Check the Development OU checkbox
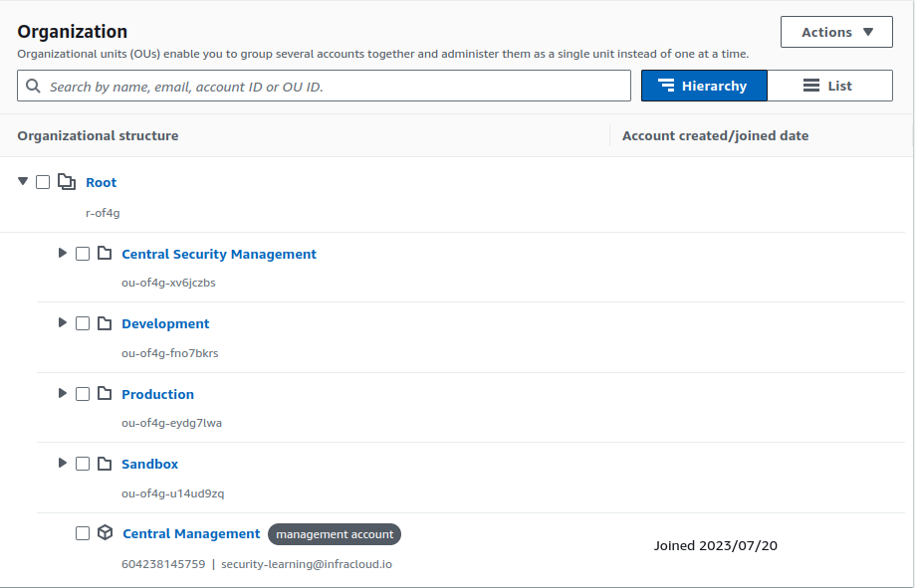915x588 pixels. coord(83,323)
